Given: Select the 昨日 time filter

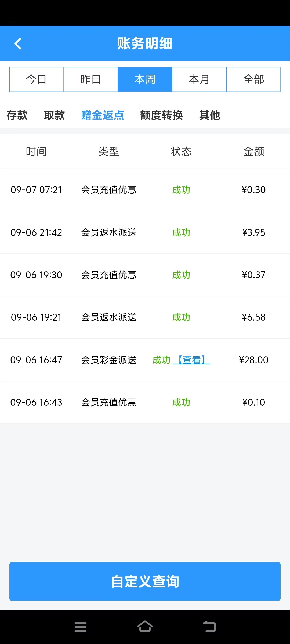Looking at the screenshot, I should (x=91, y=79).
